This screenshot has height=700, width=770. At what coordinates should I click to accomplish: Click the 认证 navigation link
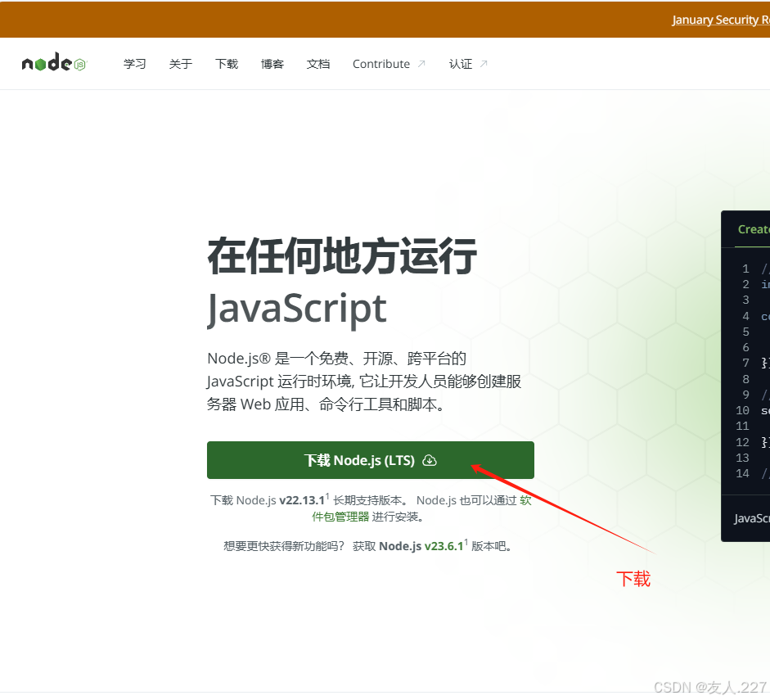click(461, 64)
